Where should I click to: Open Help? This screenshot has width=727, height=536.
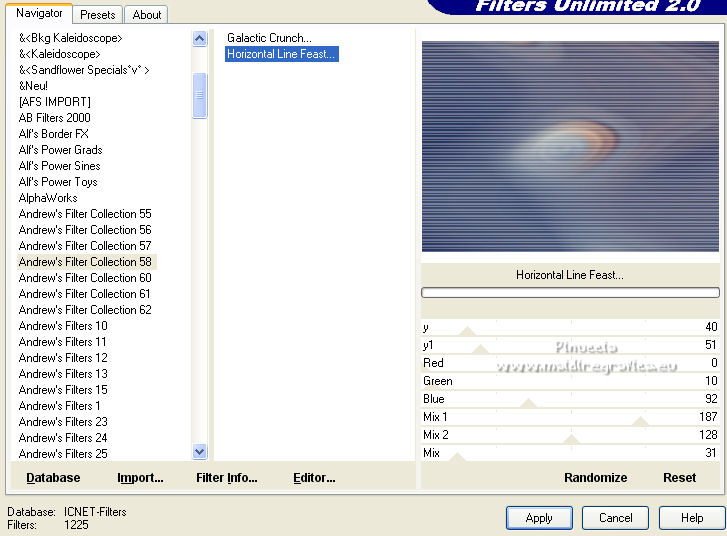click(692, 517)
